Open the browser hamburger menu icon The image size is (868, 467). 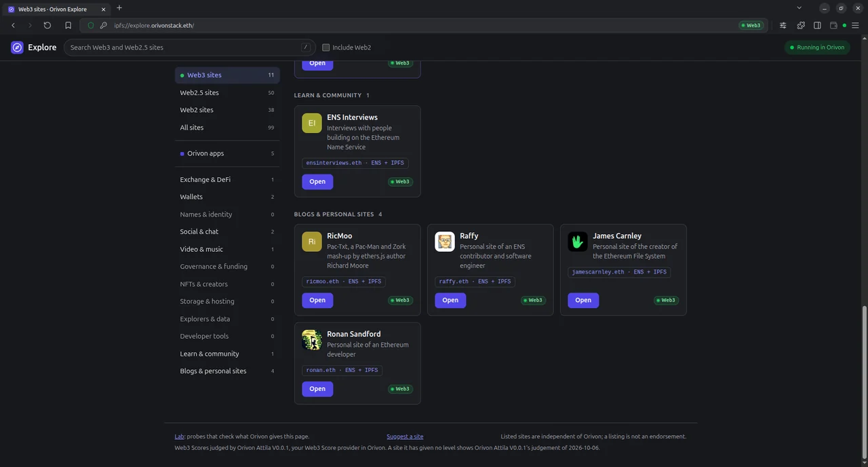[855, 25]
